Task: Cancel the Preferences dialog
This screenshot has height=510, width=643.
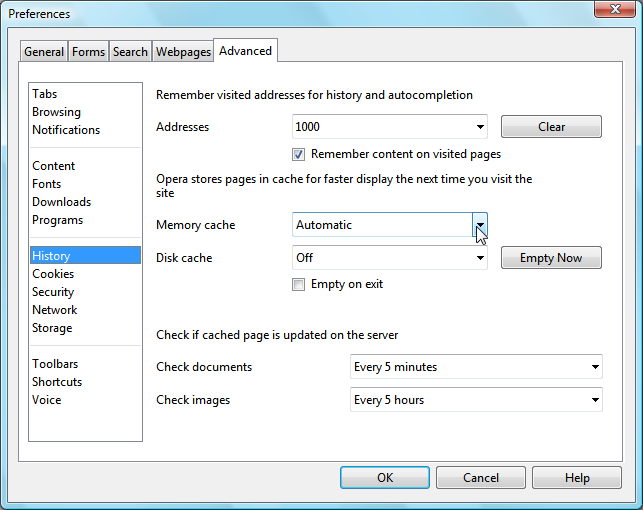Action: click(x=481, y=478)
